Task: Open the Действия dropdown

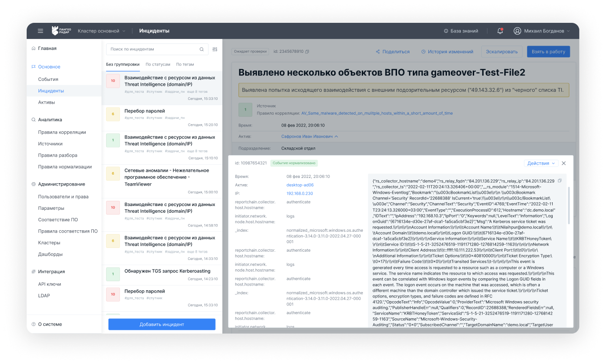Action: (x=541, y=163)
